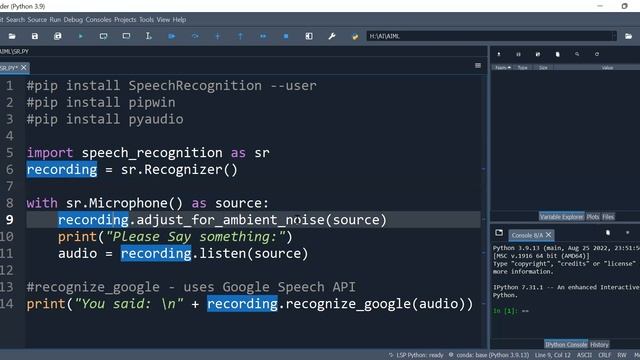Open the Consoles menu
Screen dimensions: 640x360
pos(98,20)
